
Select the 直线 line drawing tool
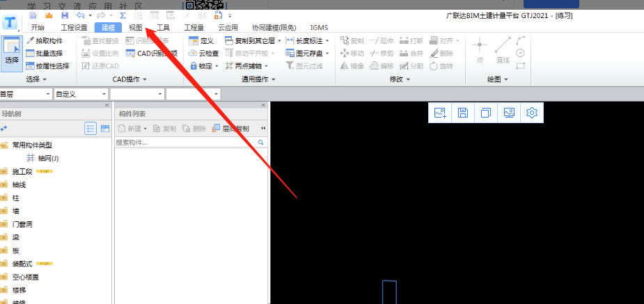503,50
